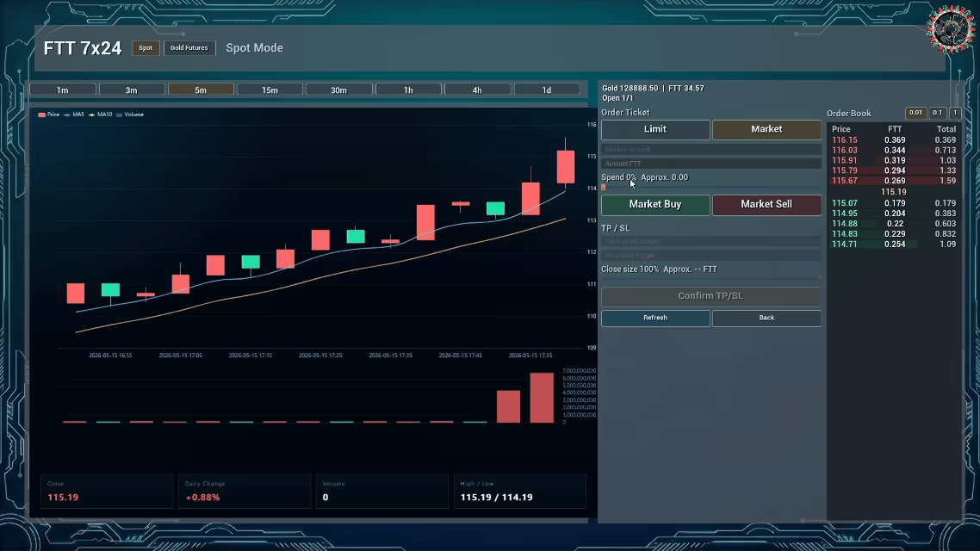980x551 pixels.
Task: Click ask price 115.79 in order book
Action: coord(845,170)
